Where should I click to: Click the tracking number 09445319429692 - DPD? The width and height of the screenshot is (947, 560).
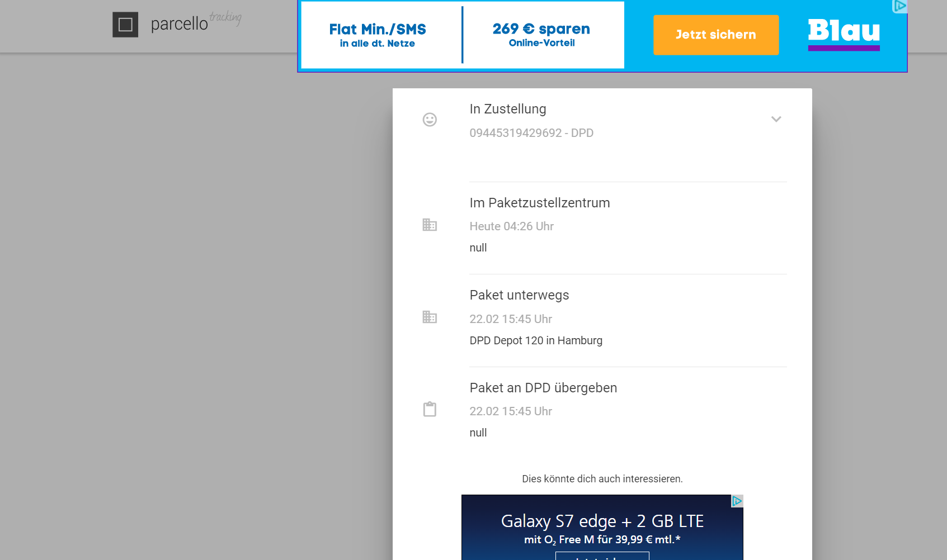pyautogui.click(x=531, y=133)
